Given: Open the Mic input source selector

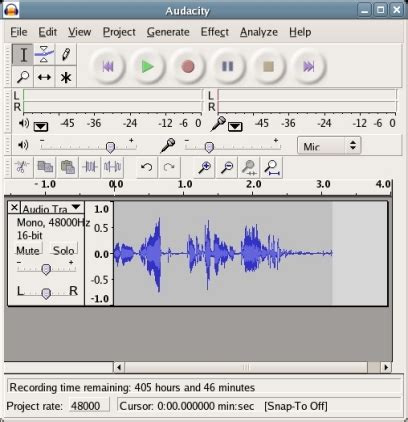Looking at the screenshot, I should coord(329,145).
